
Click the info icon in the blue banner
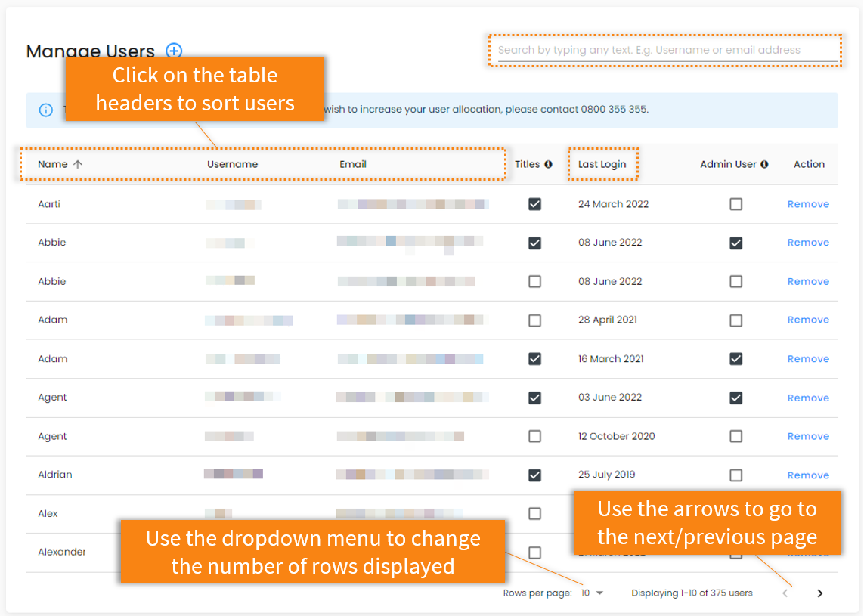click(x=46, y=110)
